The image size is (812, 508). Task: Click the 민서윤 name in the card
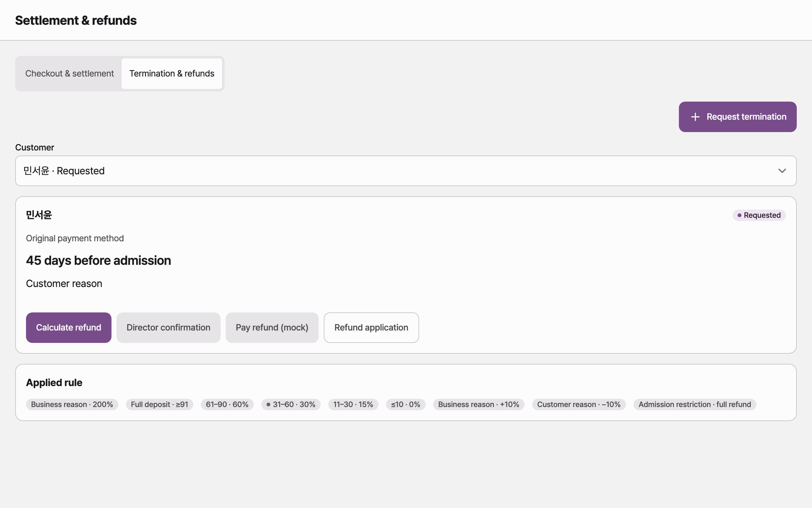point(39,215)
